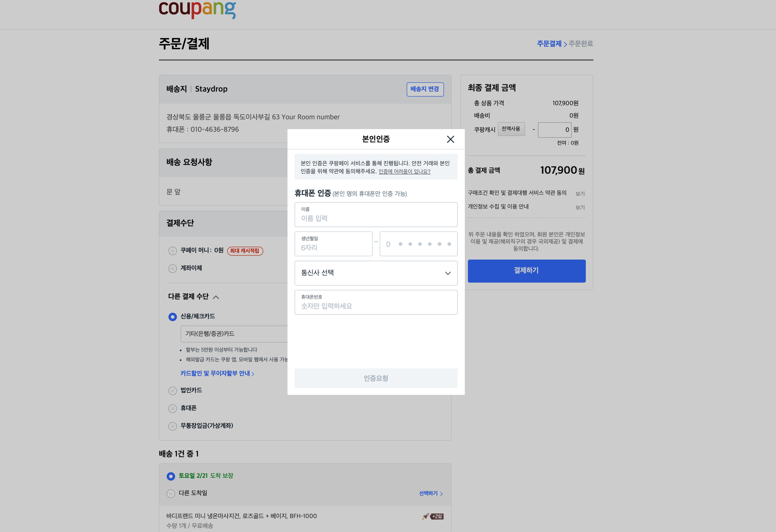Click the 전액사용 button

click(511, 129)
